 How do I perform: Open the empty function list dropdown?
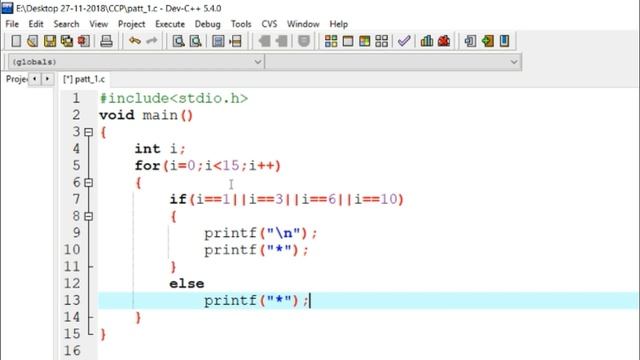point(393,62)
